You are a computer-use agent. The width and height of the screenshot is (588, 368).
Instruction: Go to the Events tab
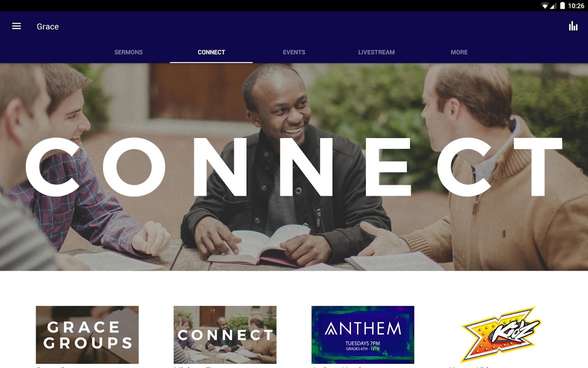point(294,52)
